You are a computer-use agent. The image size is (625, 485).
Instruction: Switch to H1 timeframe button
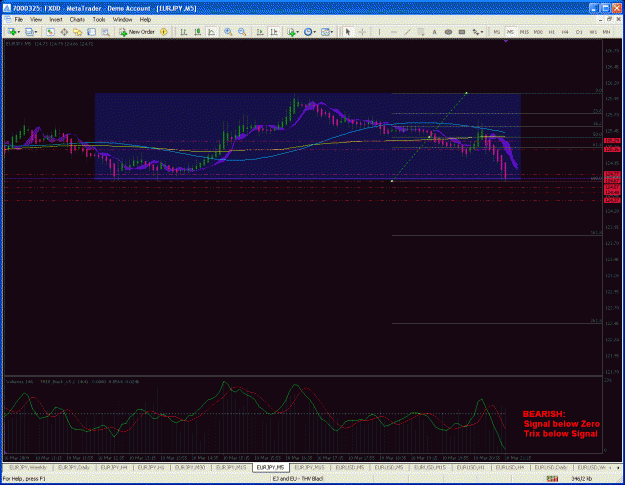pyautogui.click(x=552, y=32)
